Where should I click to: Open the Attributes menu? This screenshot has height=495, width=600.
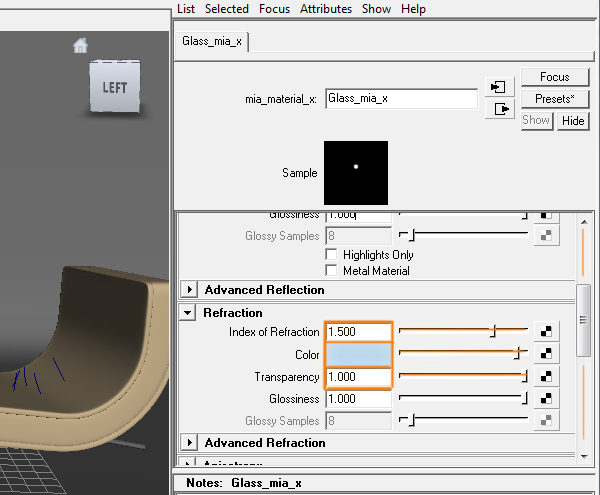[326, 9]
